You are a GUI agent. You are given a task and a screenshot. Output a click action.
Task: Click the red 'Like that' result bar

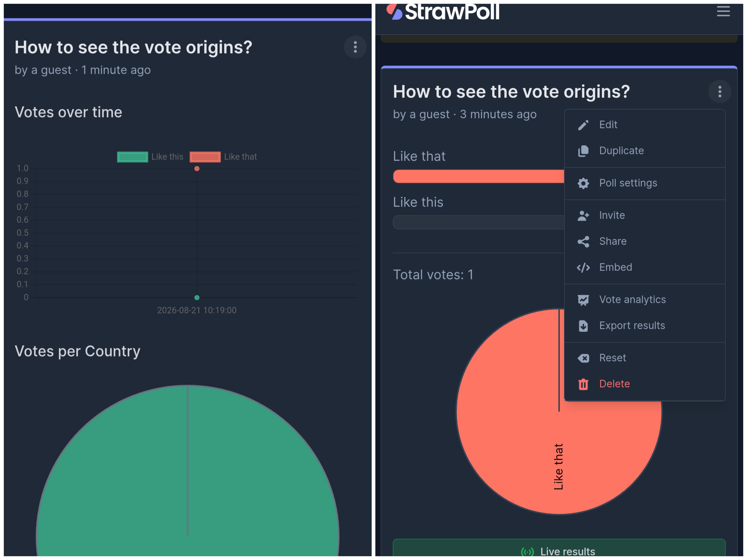click(478, 177)
